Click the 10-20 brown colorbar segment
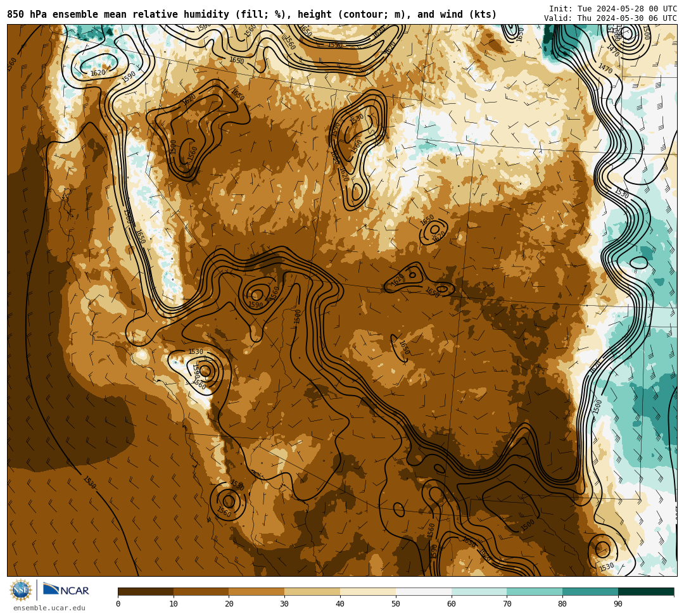This screenshot has width=684, height=616. point(201,591)
